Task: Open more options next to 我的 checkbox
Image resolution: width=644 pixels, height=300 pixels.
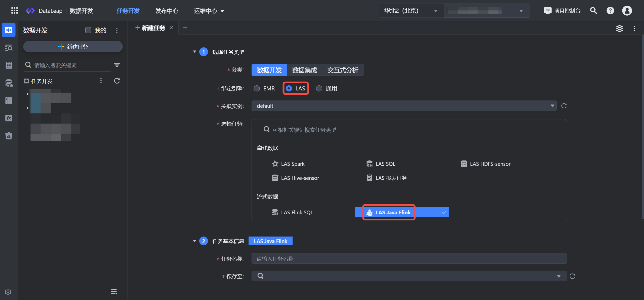Action: (x=117, y=30)
